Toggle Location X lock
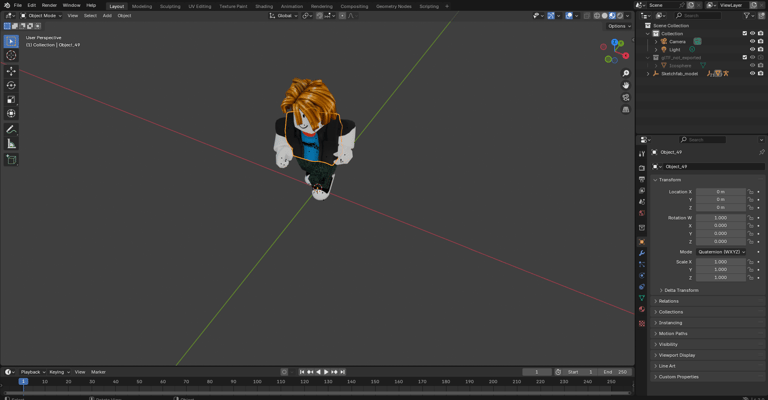Viewport: 768px width, 400px height. (x=750, y=192)
